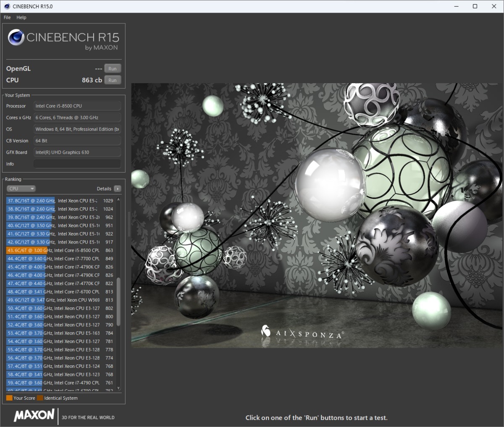Click the Your Score orange legend swatch
This screenshot has width=504, height=427.
[x=9, y=398]
